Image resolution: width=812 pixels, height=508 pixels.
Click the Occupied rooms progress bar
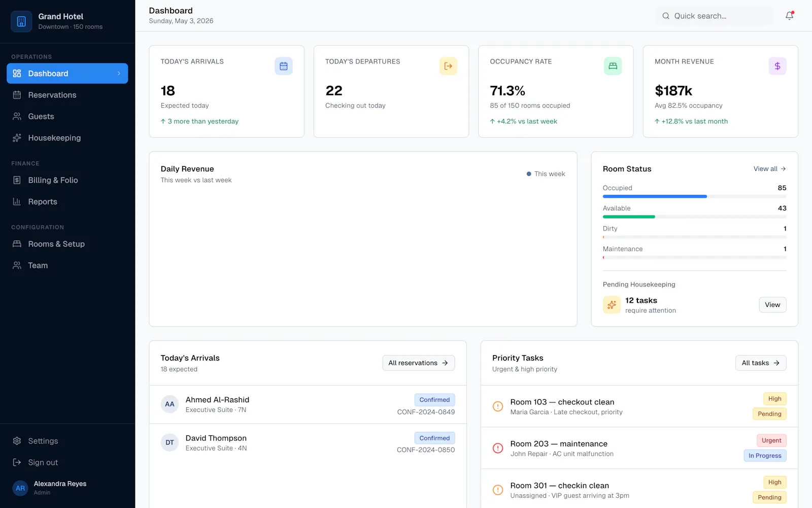pos(694,196)
